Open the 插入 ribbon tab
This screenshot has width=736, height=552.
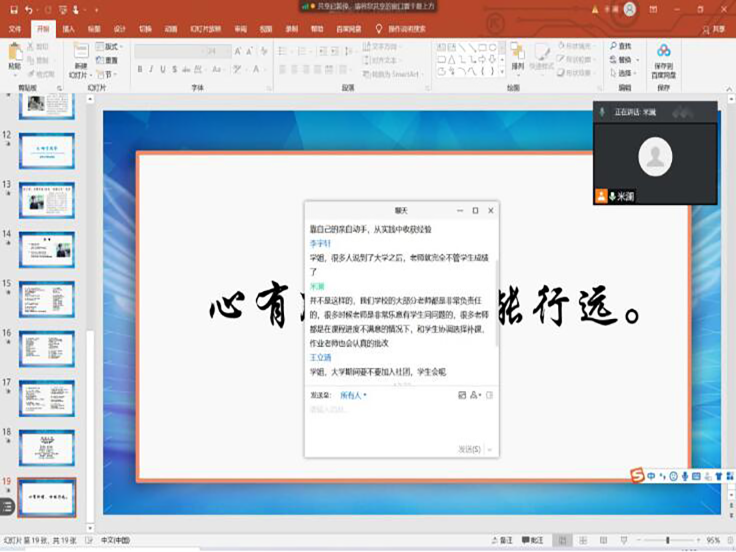point(68,29)
